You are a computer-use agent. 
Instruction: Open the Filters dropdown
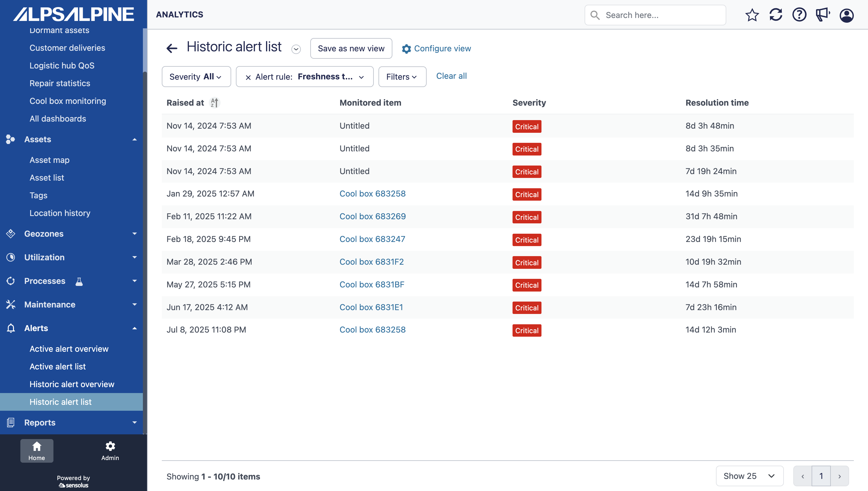click(x=402, y=77)
